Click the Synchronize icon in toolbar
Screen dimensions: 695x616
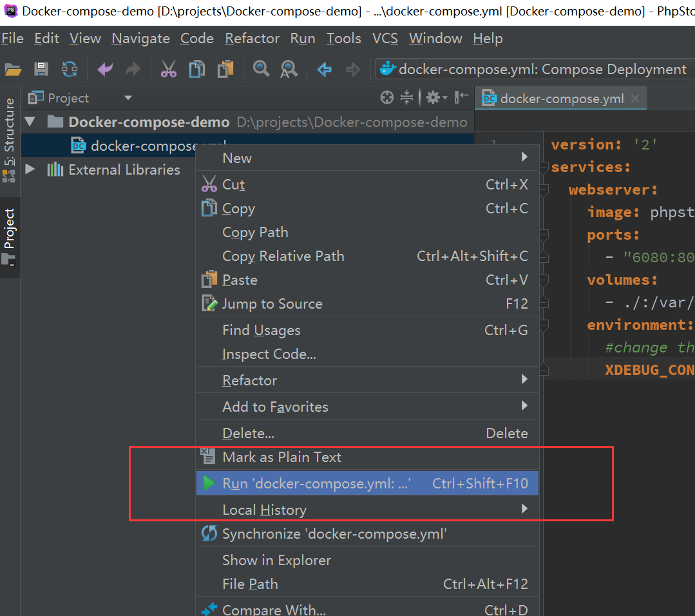[70, 69]
